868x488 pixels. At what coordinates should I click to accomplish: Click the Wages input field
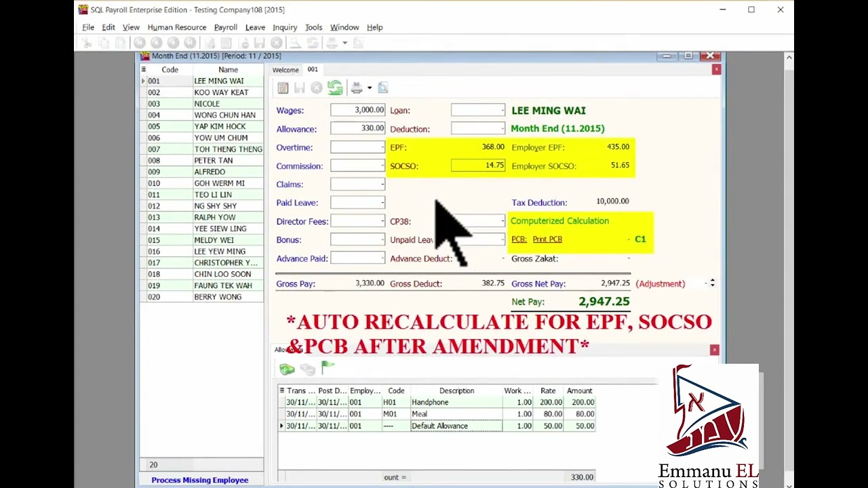[x=358, y=110]
